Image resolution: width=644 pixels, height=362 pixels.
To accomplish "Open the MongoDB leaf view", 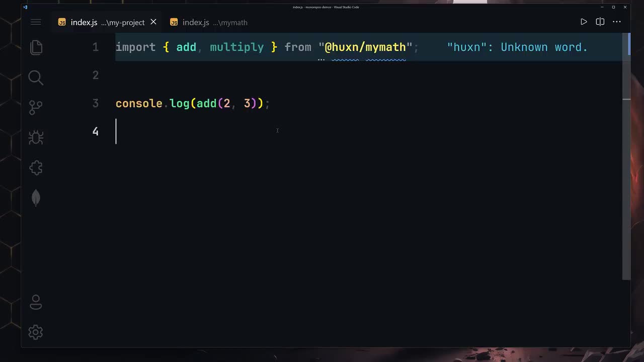I will [x=36, y=198].
